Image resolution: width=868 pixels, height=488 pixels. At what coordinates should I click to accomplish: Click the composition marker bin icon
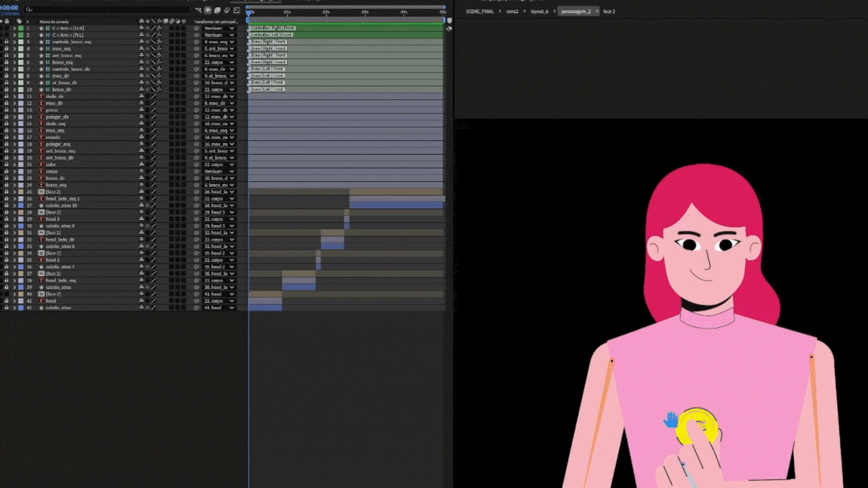pyautogui.click(x=449, y=20)
